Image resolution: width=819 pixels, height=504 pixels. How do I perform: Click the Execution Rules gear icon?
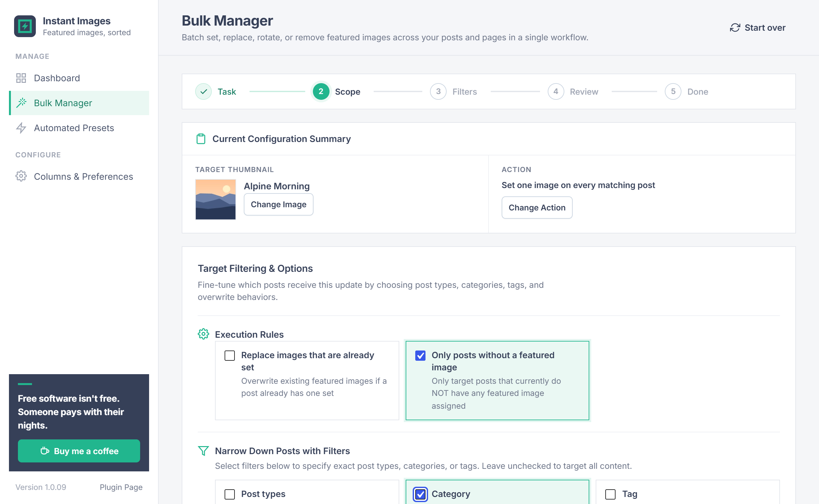[203, 334]
